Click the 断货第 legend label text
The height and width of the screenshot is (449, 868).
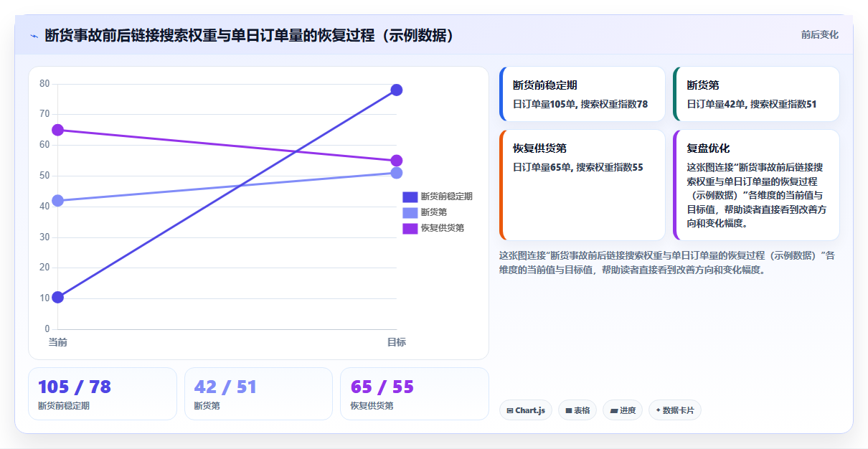[433, 212]
